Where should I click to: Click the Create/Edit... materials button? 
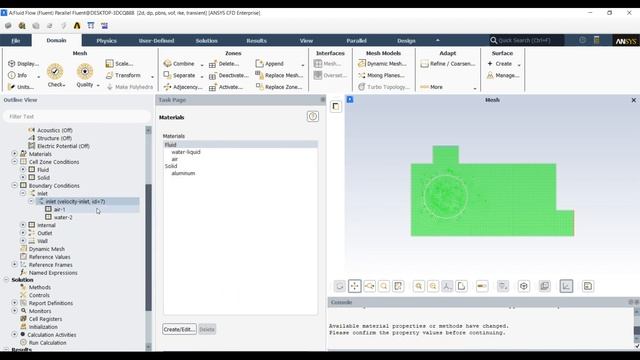point(179,329)
